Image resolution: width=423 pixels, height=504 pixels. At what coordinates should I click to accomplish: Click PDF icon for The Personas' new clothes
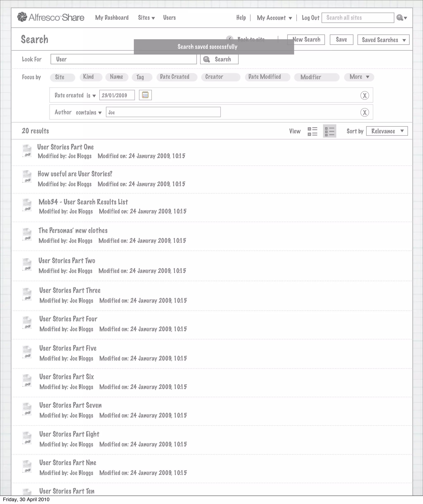(27, 234)
